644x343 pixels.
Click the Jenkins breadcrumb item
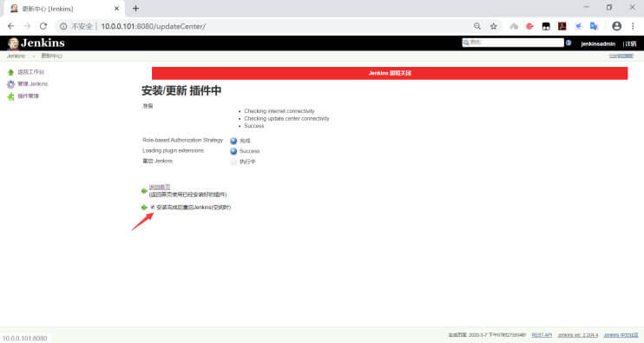[x=16, y=56]
